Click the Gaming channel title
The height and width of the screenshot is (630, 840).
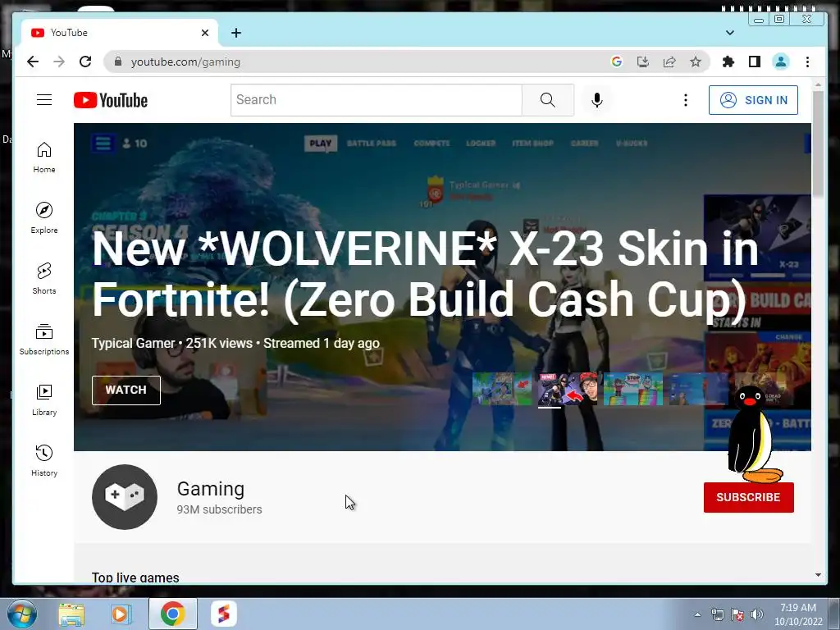(211, 489)
